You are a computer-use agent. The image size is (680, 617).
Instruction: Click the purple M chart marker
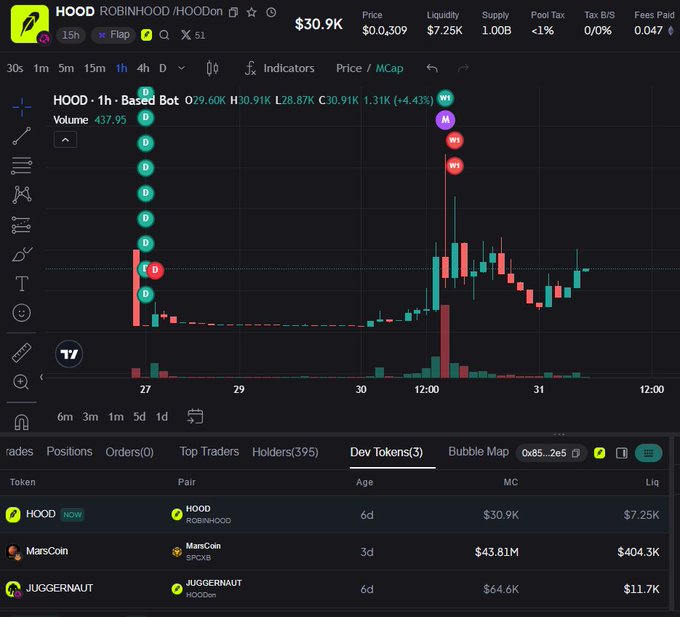pyautogui.click(x=445, y=120)
